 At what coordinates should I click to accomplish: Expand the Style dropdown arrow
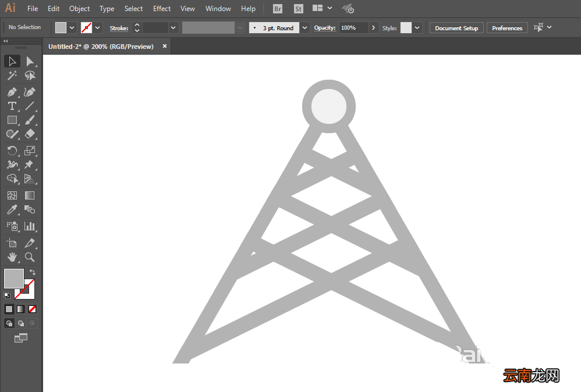(417, 28)
